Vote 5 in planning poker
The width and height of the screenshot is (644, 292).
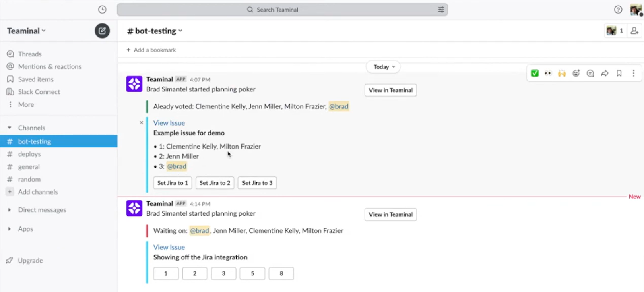click(252, 273)
